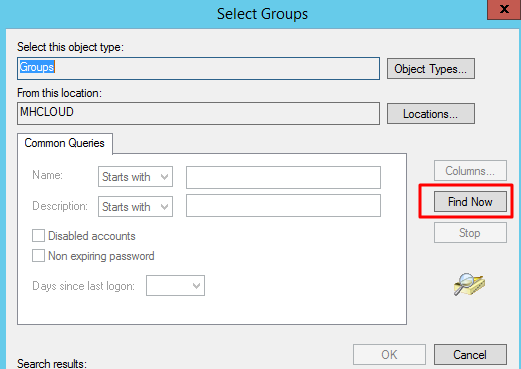The image size is (521, 369).
Task: Focus the Name text input field
Action: (x=283, y=177)
